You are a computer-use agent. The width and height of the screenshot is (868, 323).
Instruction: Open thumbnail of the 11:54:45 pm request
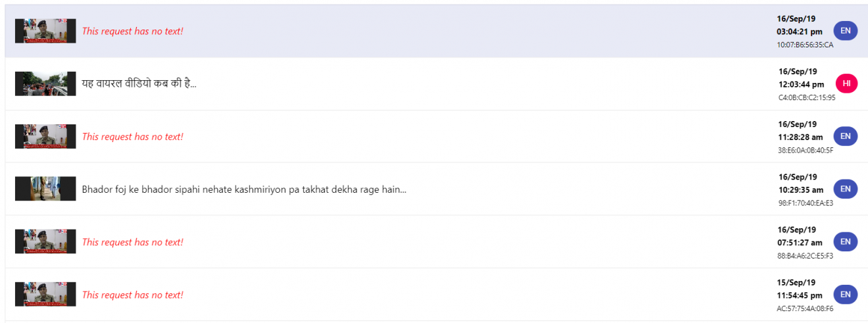(x=45, y=294)
